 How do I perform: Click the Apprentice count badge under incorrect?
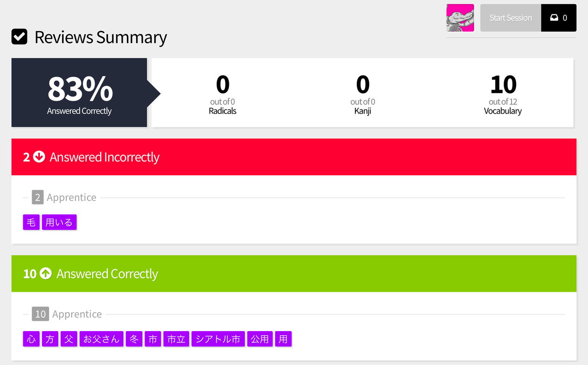[x=38, y=198]
